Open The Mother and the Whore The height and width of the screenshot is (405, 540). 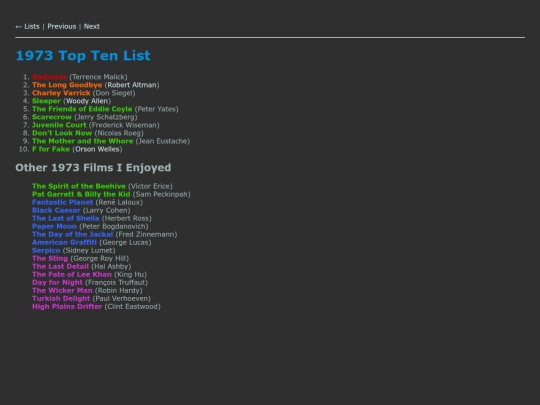click(x=83, y=141)
